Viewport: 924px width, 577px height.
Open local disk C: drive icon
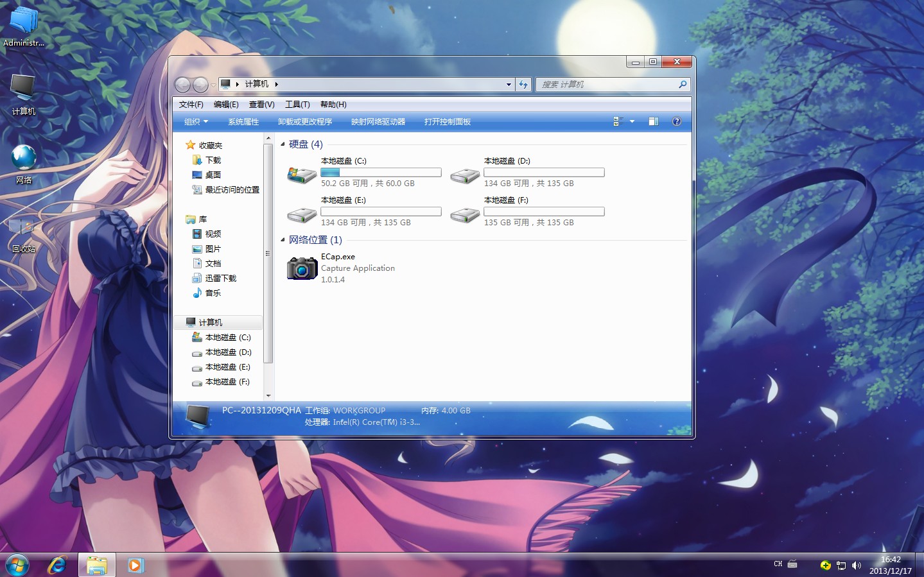click(x=301, y=174)
